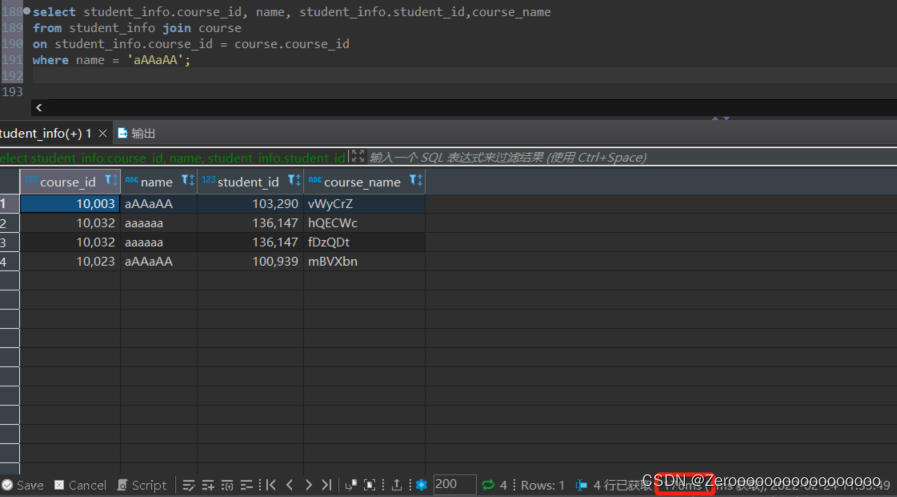Click the Save button in results toolbar
Image resolution: width=897 pixels, height=497 pixels.
click(22, 485)
